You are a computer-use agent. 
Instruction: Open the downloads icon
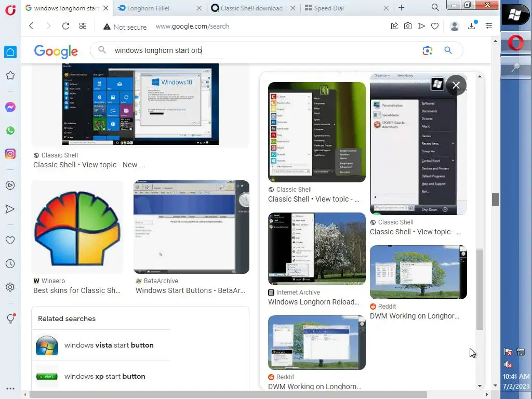coord(472,25)
